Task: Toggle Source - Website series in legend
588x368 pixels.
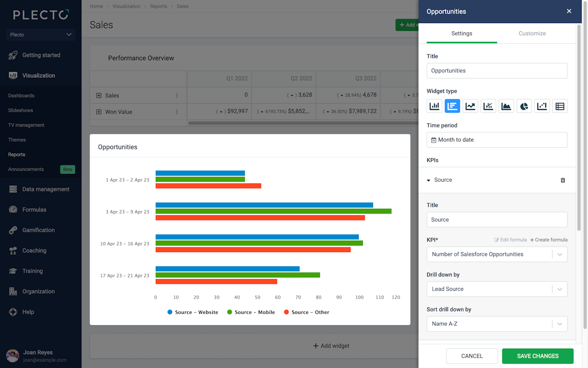Action: click(x=192, y=312)
